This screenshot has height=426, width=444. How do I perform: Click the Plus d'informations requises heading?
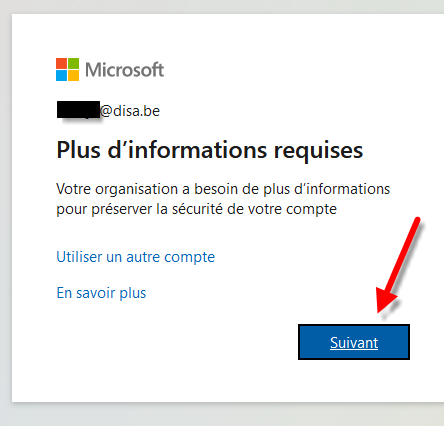(x=210, y=150)
